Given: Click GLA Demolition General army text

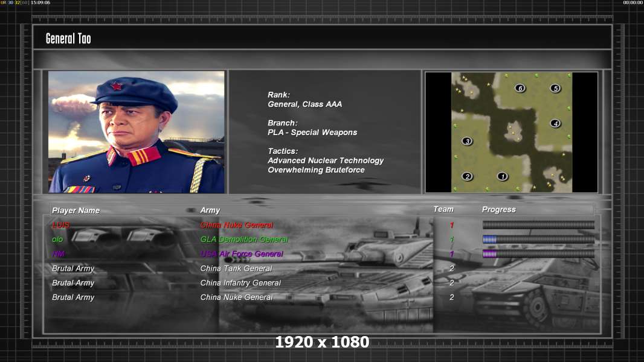Looking at the screenshot, I should tap(244, 240).
